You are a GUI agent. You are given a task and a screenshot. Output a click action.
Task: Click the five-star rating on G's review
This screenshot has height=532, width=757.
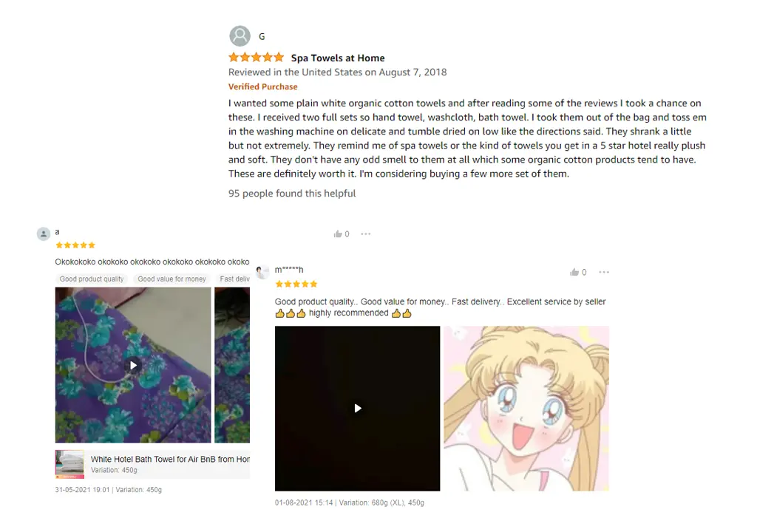tap(256, 58)
